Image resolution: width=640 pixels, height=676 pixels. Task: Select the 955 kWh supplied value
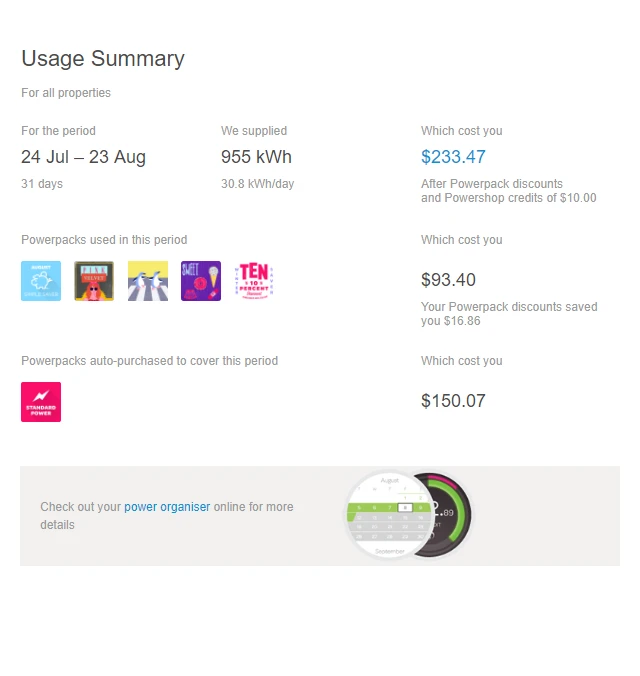[256, 157]
